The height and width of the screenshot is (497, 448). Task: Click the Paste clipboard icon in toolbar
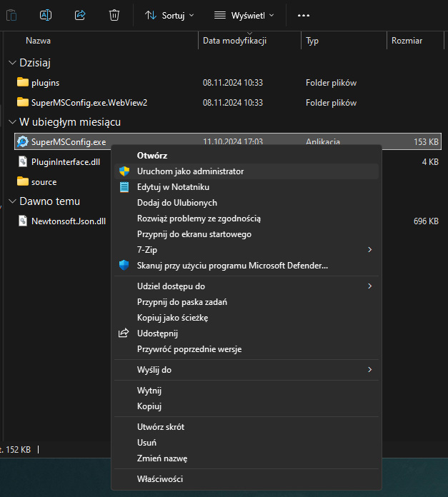(x=11, y=15)
